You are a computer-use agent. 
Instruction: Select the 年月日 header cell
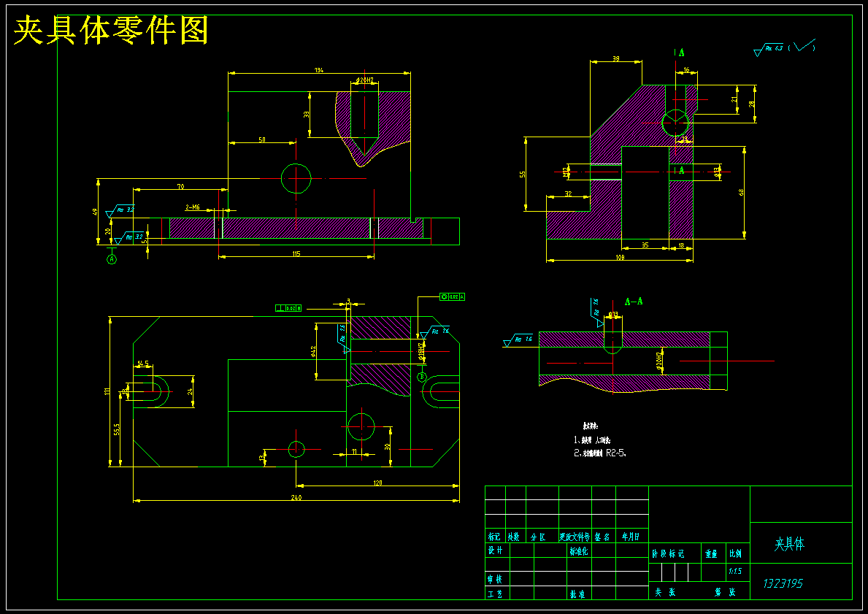coord(631,536)
